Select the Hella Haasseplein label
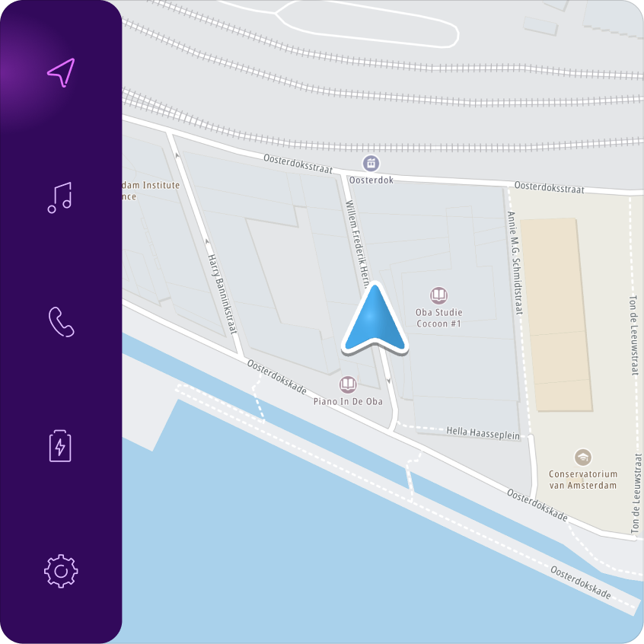This screenshot has height=644, width=644. (483, 433)
